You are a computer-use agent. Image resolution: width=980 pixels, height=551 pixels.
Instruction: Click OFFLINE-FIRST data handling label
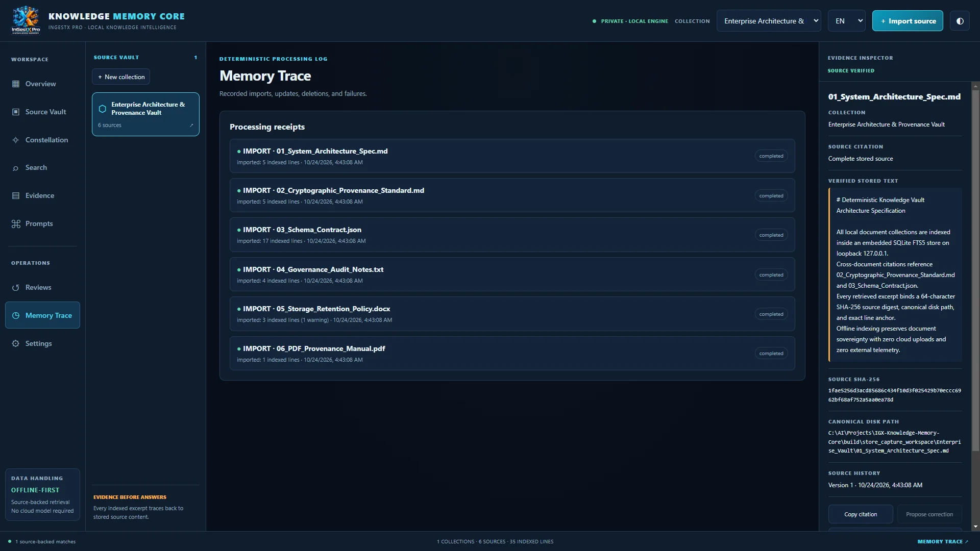click(x=35, y=490)
